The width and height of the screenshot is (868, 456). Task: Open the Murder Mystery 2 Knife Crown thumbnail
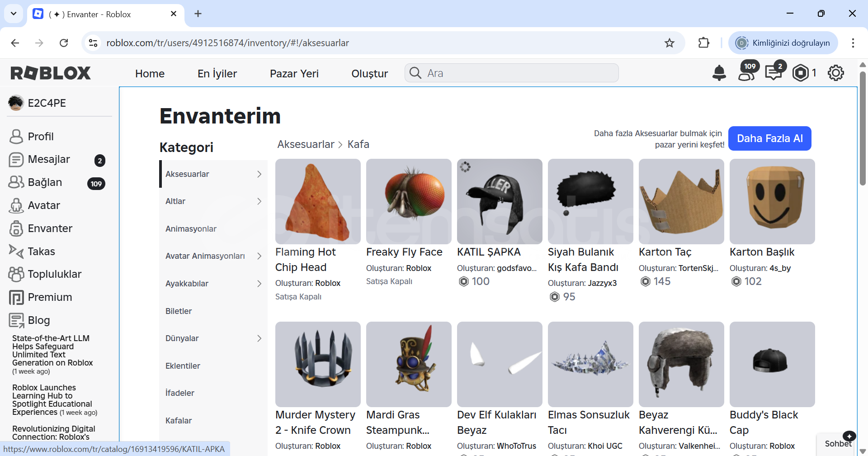[x=318, y=364]
